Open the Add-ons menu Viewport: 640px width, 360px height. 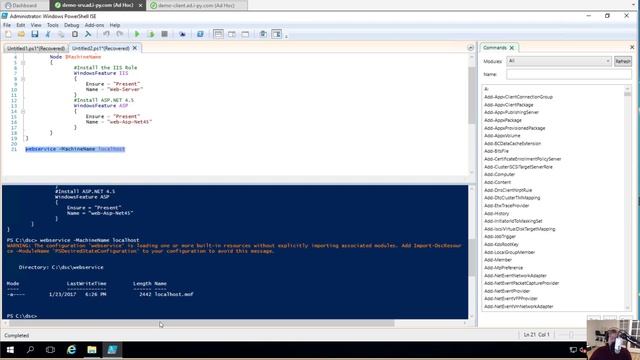pos(94,25)
